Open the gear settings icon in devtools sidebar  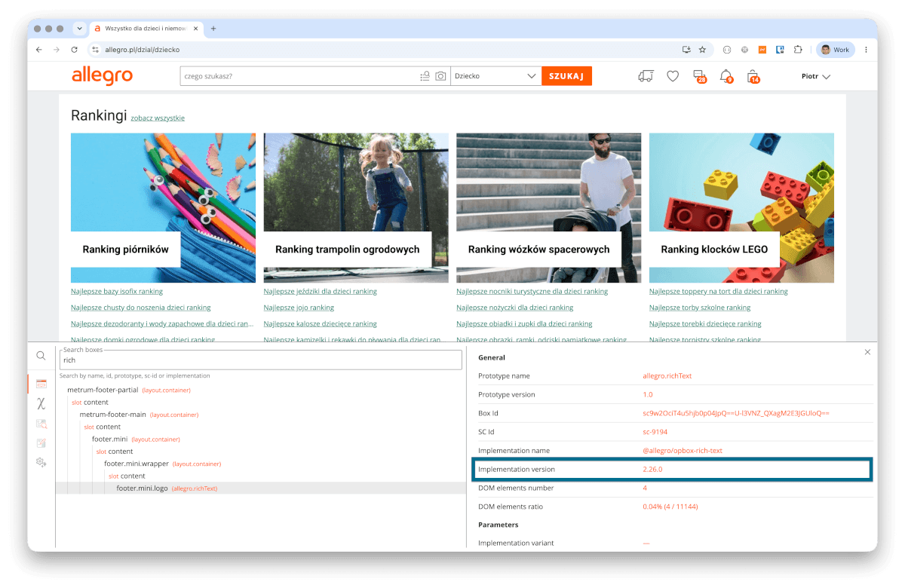[41, 462]
